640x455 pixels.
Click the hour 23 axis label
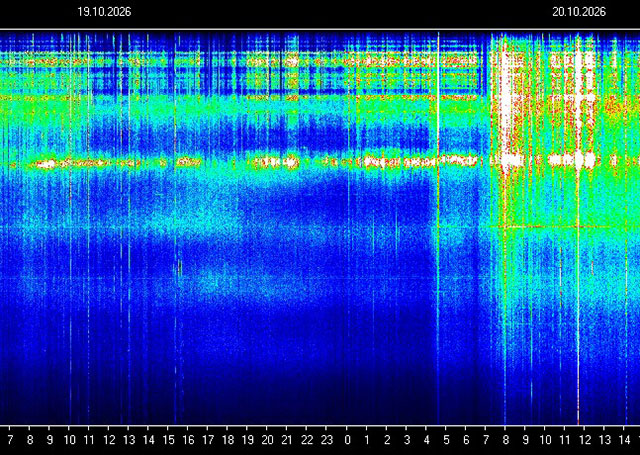pos(327,440)
